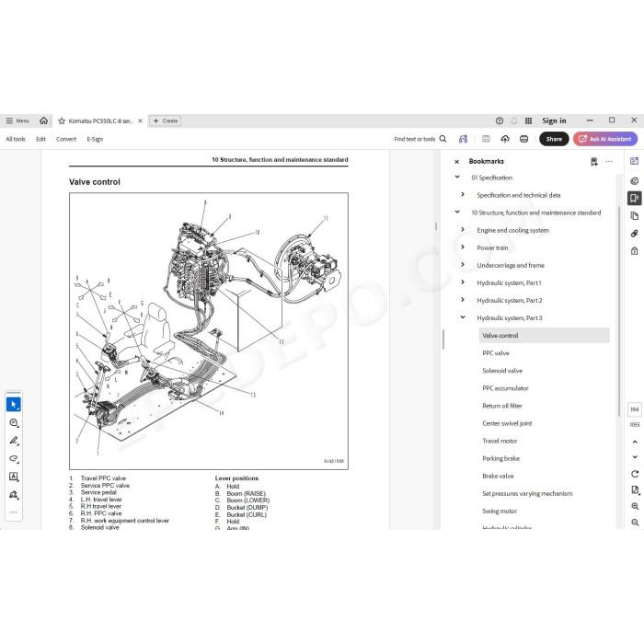Open the Solenoid valve bookmark
The image size is (644, 644).
tap(502, 371)
